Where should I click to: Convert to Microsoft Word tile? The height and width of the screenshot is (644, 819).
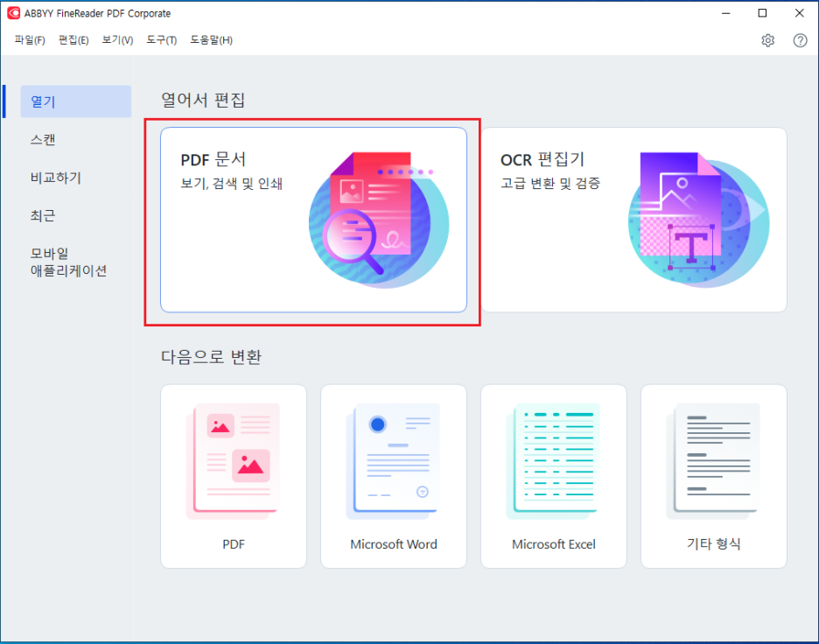point(393,476)
